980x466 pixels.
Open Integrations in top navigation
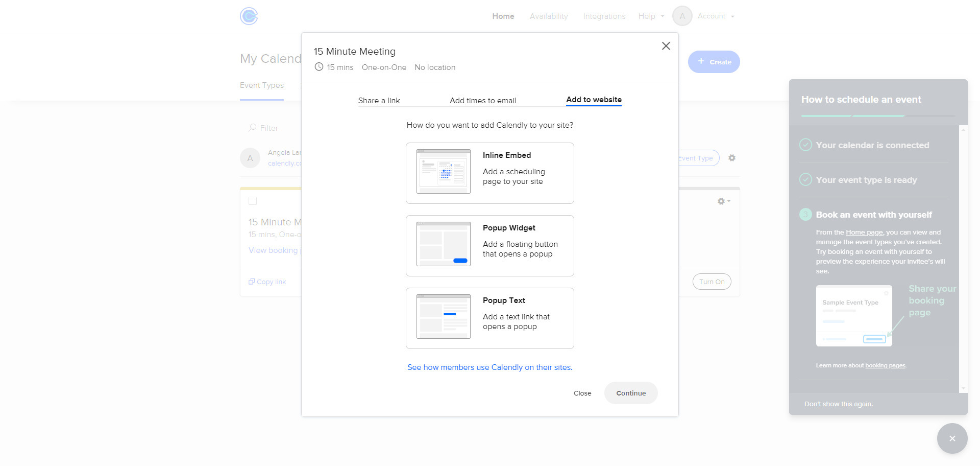click(x=604, y=16)
